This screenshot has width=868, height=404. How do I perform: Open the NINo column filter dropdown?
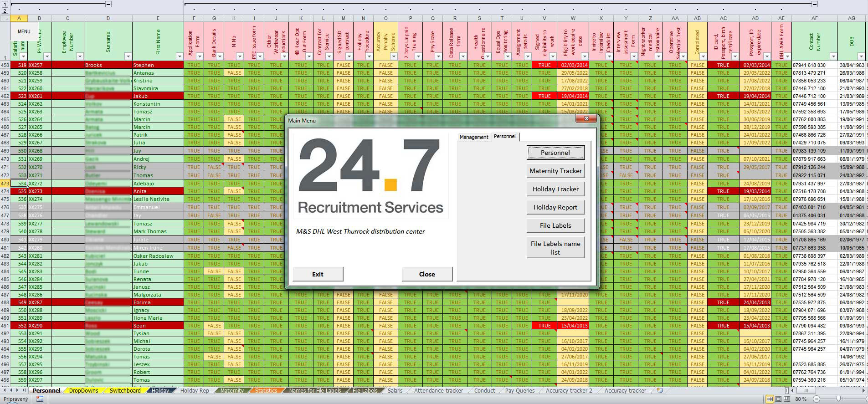point(240,56)
